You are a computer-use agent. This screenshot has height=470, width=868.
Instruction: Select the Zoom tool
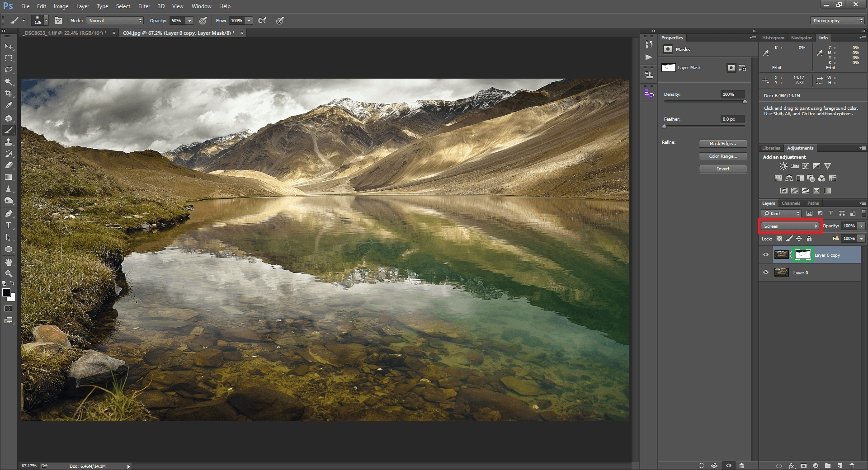tap(9, 273)
